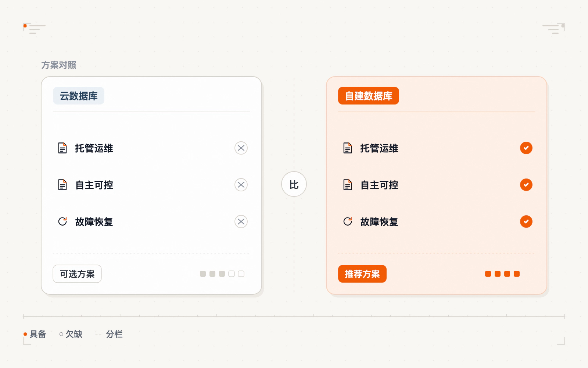Click document icon beside 自主可控 in 云数据库 card

[x=62, y=185]
